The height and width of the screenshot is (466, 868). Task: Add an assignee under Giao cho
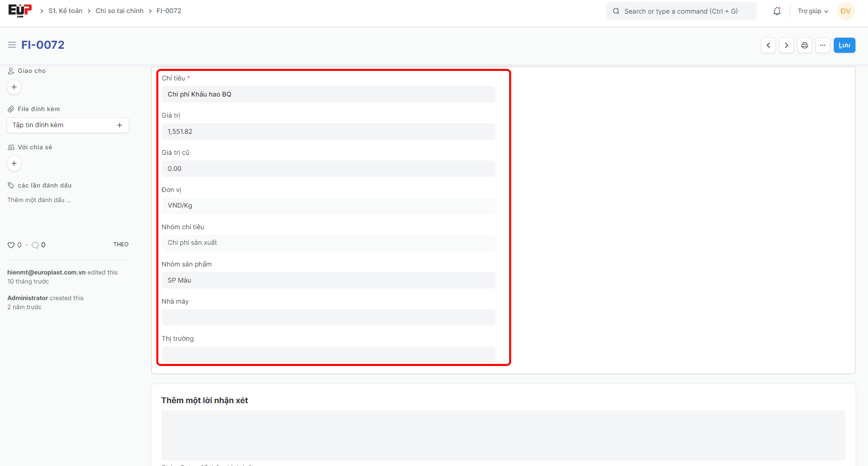pyautogui.click(x=14, y=87)
